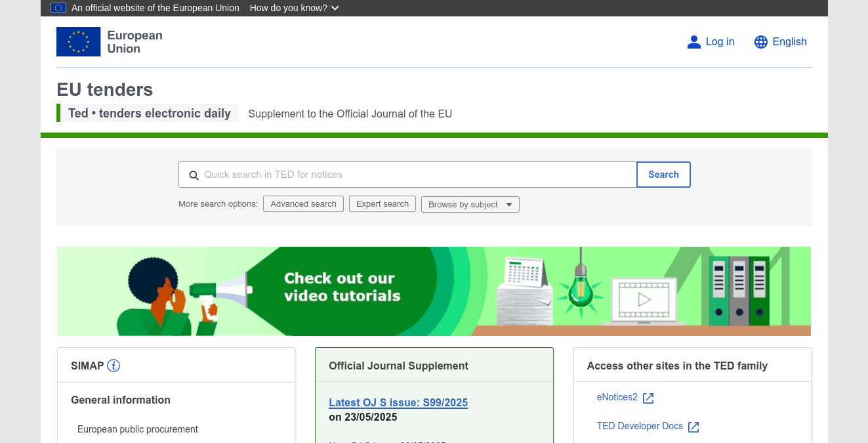Open Latest OJ S issue S99/2025 link

tap(398, 402)
